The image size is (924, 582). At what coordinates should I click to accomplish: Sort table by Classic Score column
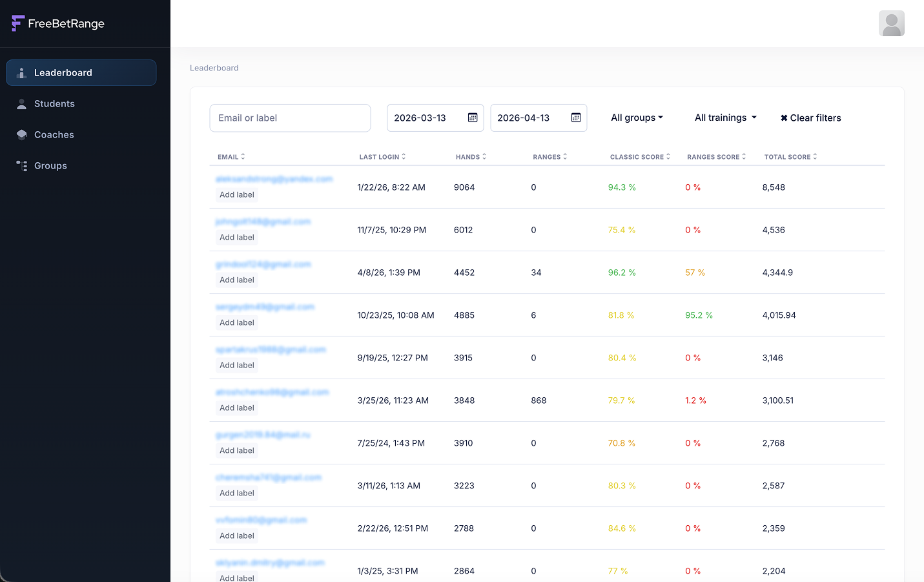click(640, 157)
